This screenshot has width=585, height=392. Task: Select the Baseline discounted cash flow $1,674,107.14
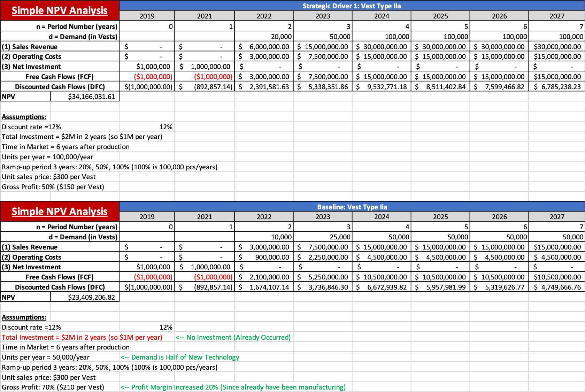click(x=264, y=287)
